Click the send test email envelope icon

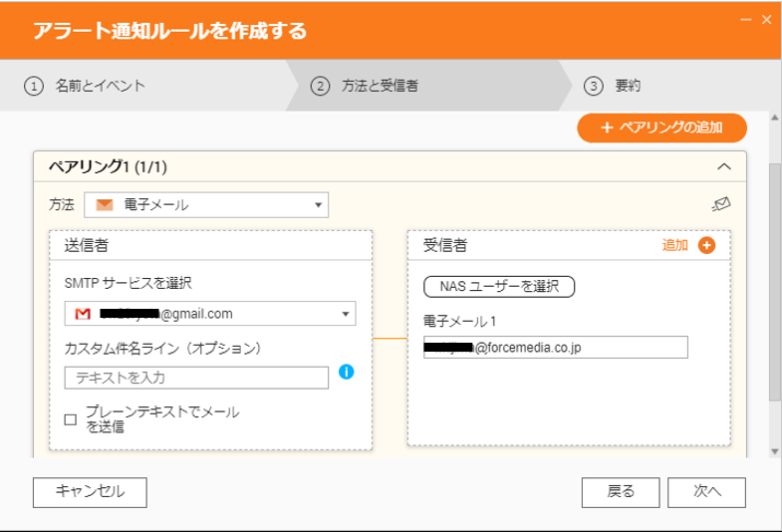tap(721, 205)
